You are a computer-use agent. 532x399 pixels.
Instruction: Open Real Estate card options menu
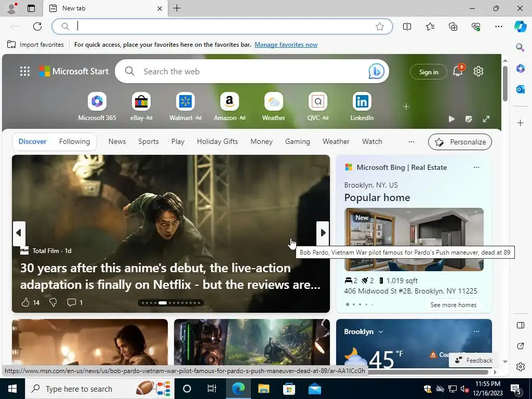[x=476, y=167]
